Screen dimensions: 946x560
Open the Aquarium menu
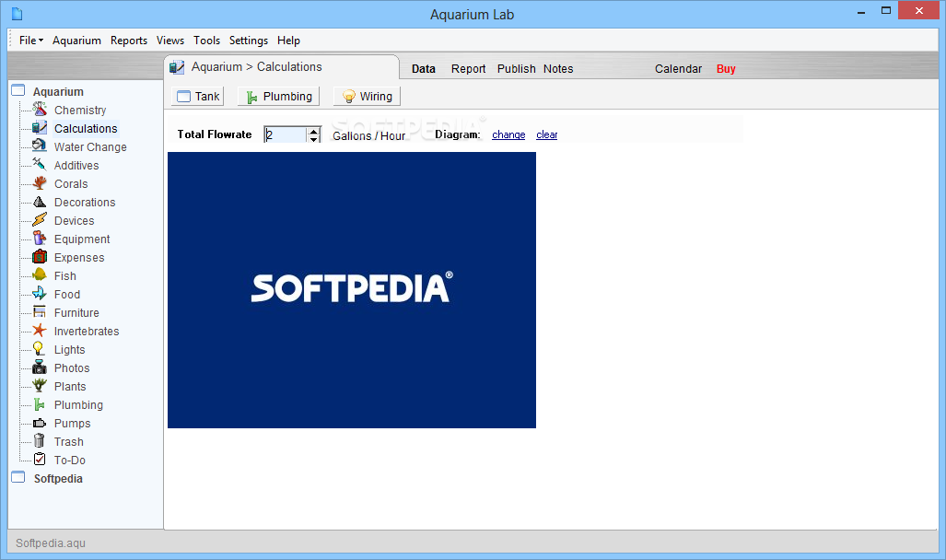pos(76,41)
